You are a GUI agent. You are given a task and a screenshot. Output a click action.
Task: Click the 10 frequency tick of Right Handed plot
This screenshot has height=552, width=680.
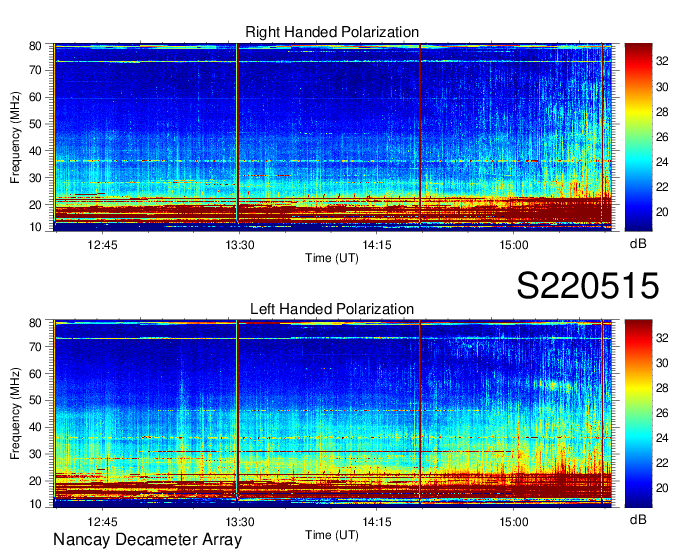35,227
